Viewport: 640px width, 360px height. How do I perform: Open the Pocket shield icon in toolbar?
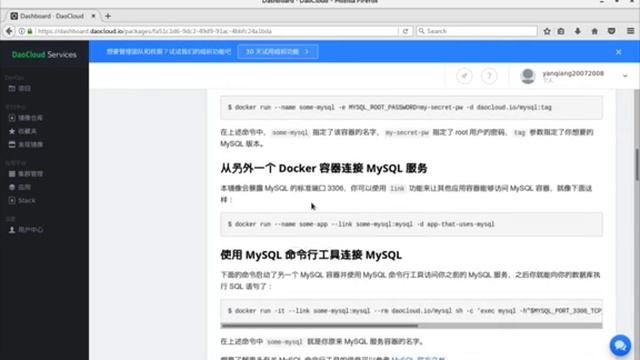611,31
